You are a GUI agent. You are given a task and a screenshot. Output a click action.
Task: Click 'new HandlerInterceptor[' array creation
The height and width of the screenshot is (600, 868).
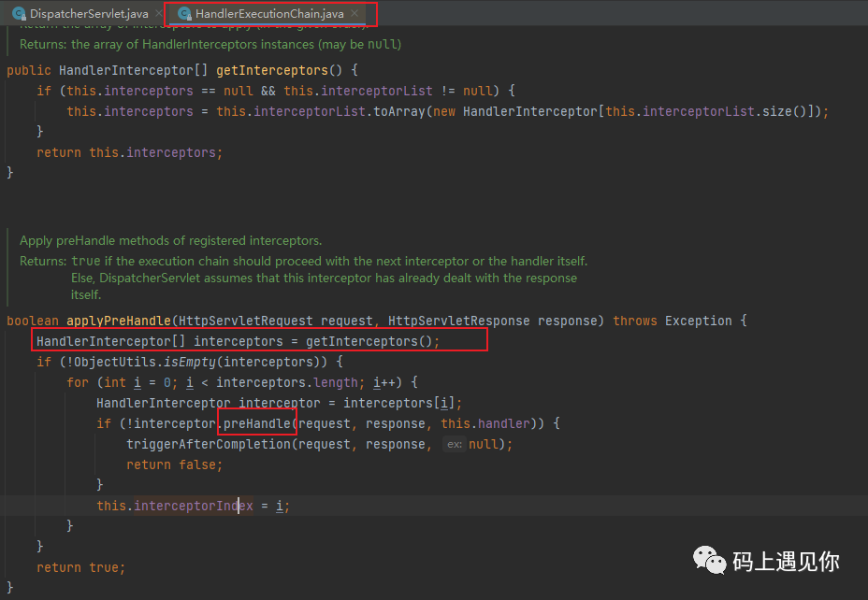tap(519, 111)
